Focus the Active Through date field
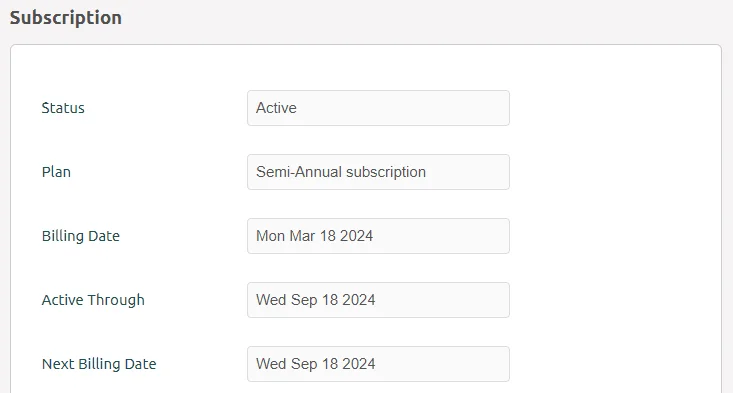The width and height of the screenshot is (733, 393). [x=378, y=300]
